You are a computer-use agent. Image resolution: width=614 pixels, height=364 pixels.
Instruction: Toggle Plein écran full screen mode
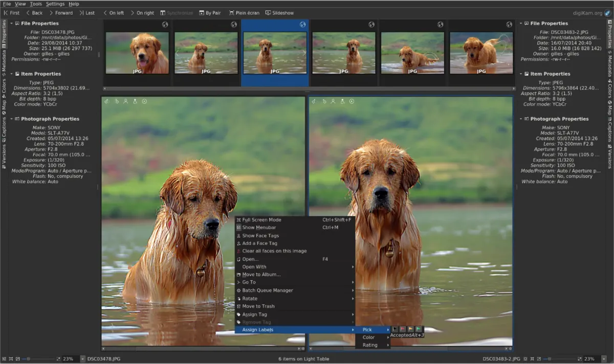coord(244,13)
